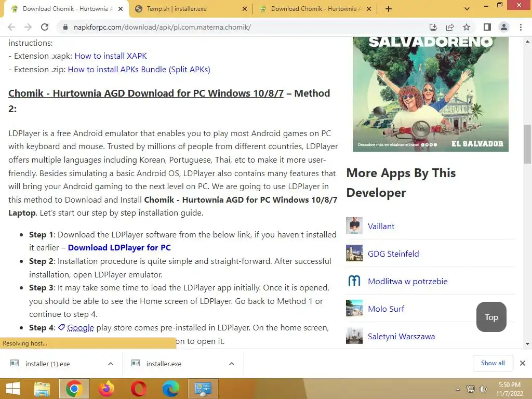This screenshot has height=399, width=532.
Task: Reload the current page
Action: [x=45, y=27]
